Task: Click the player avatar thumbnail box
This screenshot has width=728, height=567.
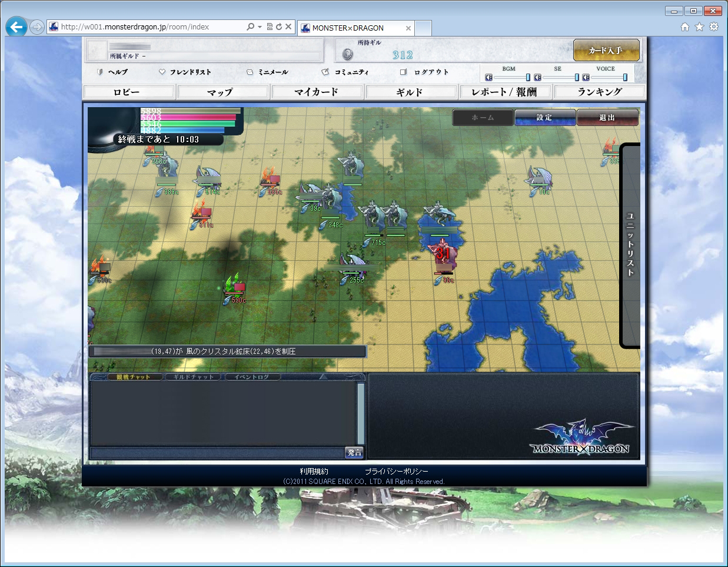Action: pyautogui.click(x=97, y=50)
